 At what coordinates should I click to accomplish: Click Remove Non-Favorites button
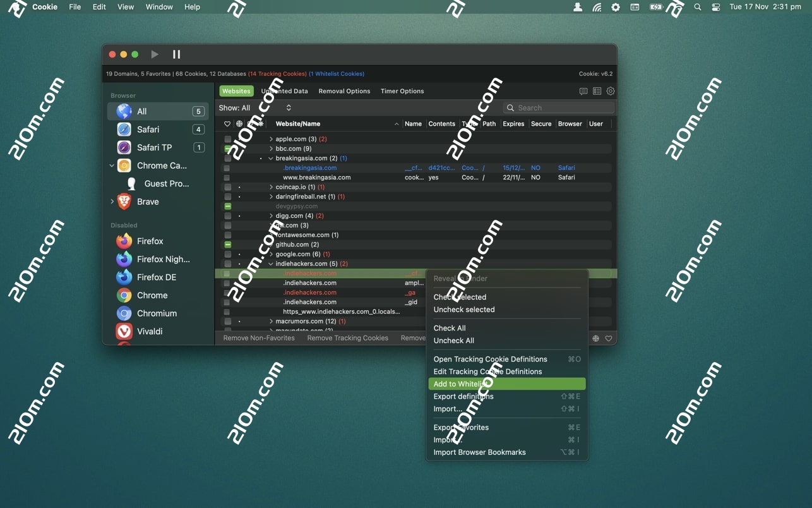click(x=259, y=338)
